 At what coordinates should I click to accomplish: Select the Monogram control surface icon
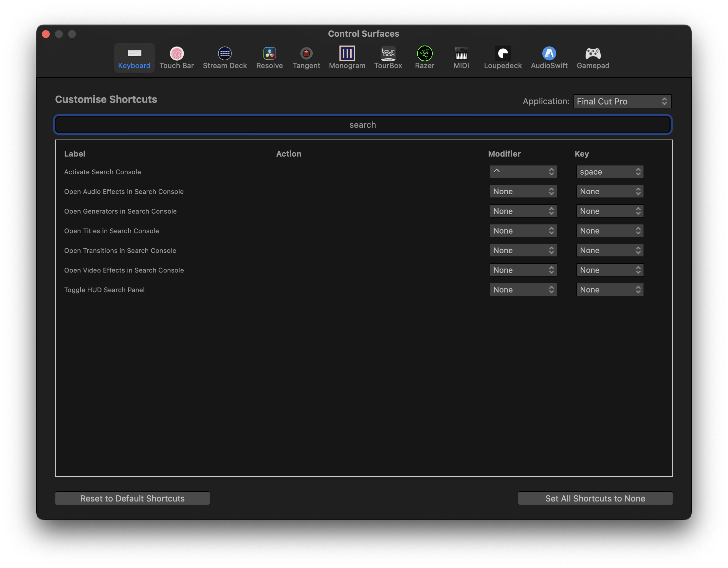click(347, 57)
